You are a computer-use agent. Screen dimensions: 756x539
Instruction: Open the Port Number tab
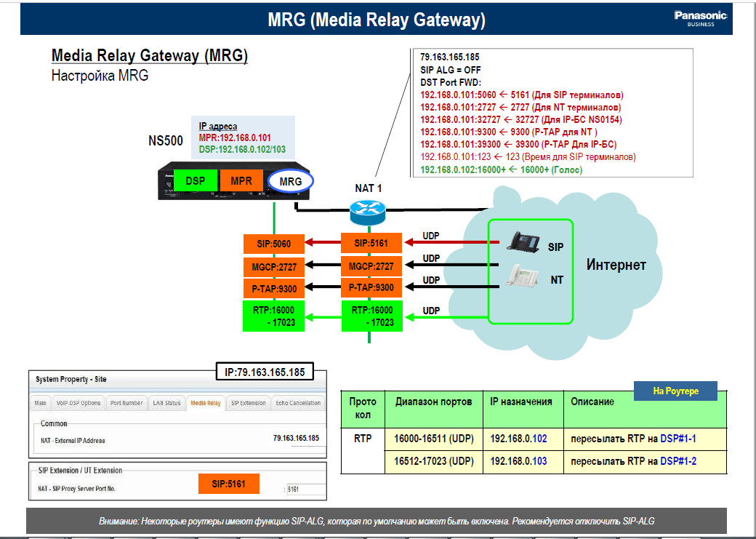point(126,403)
